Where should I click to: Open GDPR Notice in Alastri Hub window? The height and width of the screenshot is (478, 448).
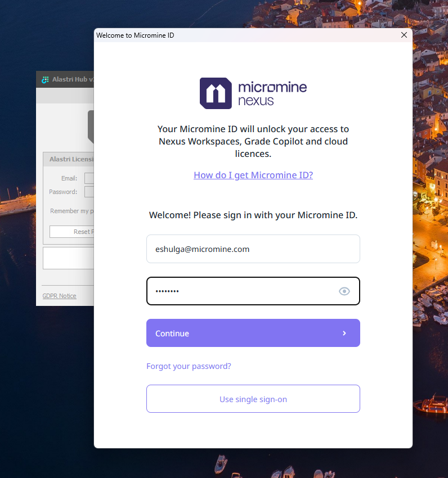pos(59,296)
